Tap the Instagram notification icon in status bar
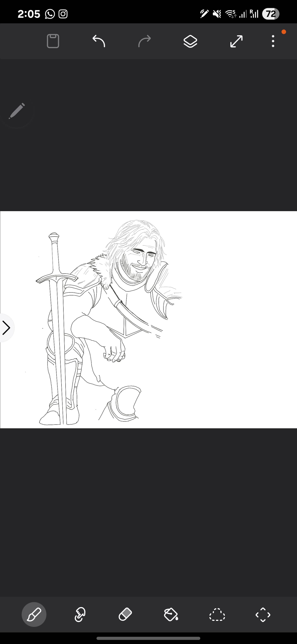Viewport: 297px width, 644px height. [63, 14]
